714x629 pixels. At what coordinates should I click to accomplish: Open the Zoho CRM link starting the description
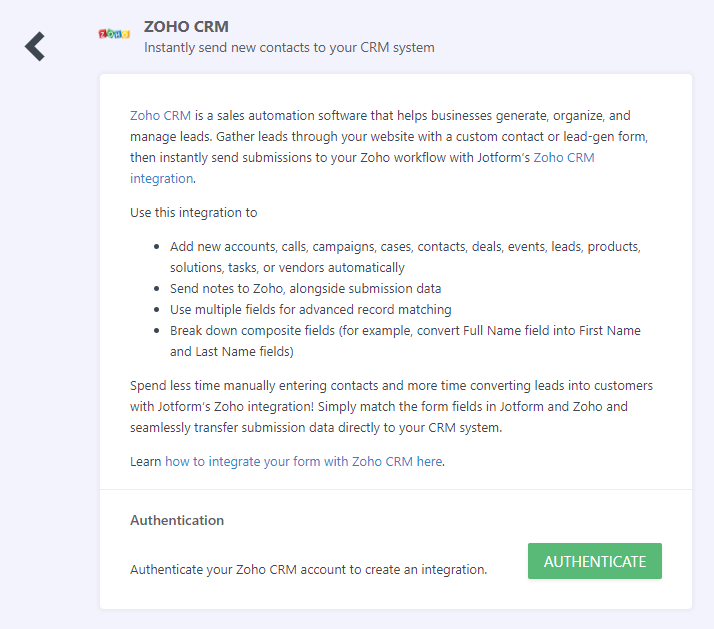(x=160, y=116)
